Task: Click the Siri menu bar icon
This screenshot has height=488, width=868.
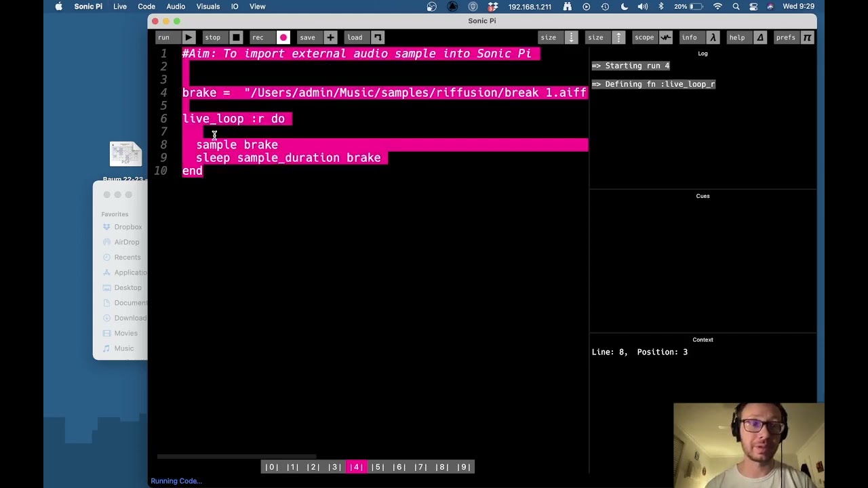Action: 770,6
